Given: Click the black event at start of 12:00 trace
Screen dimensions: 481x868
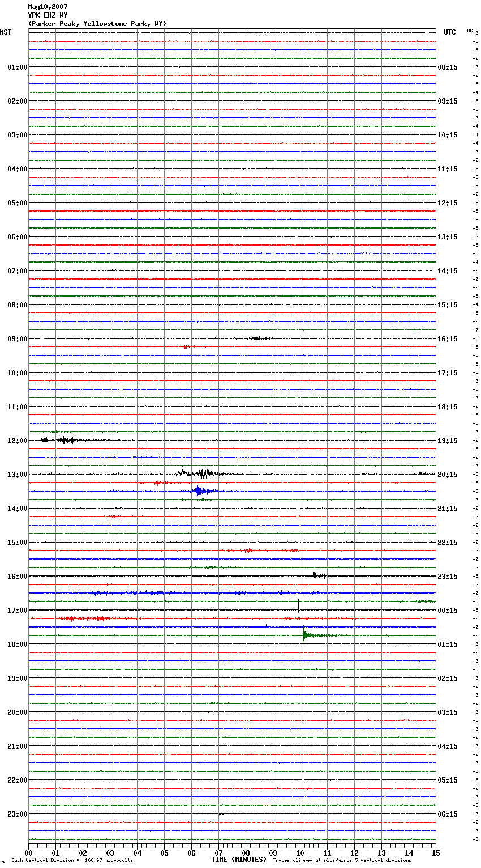Looking at the screenshot, I should tap(62, 440).
